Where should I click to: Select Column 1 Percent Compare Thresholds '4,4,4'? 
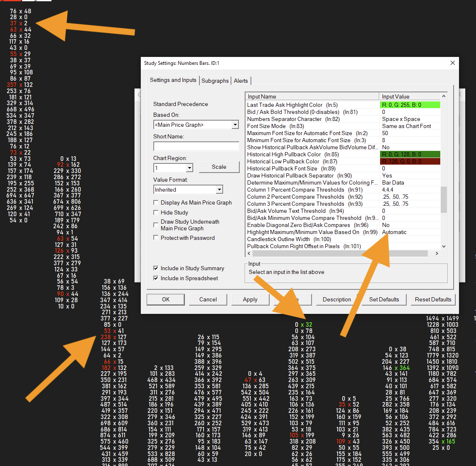coord(388,190)
